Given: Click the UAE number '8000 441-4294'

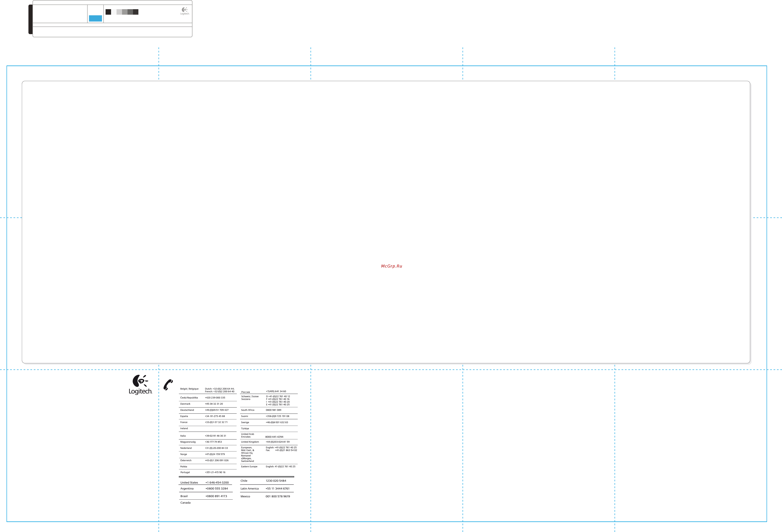Looking at the screenshot, I should click(x=274, y=437).
